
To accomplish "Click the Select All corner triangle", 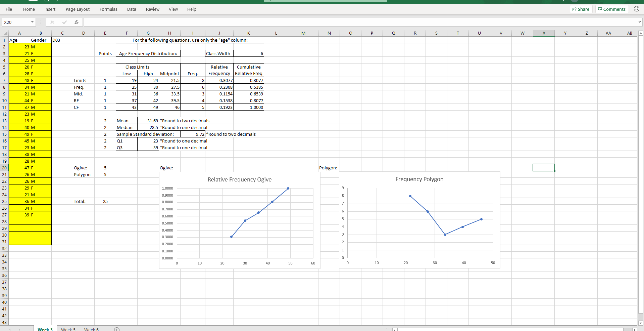I will [x=5, y=33].
